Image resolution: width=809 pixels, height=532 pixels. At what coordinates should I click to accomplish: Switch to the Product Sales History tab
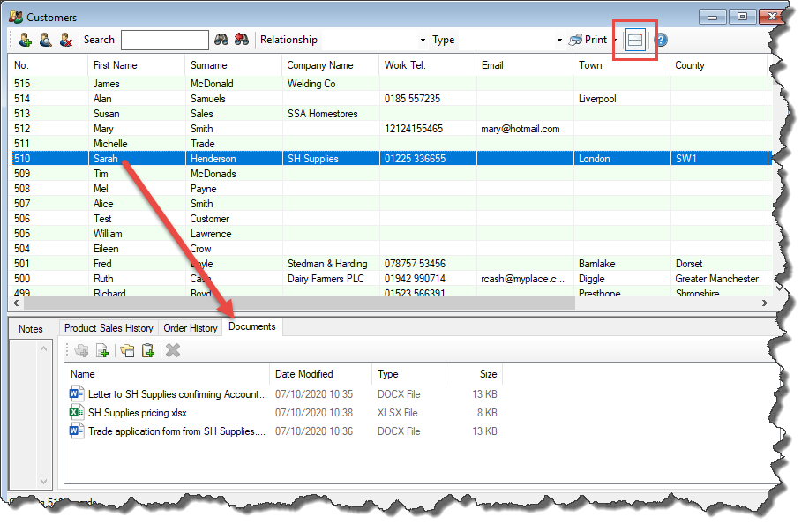(109, 328)
